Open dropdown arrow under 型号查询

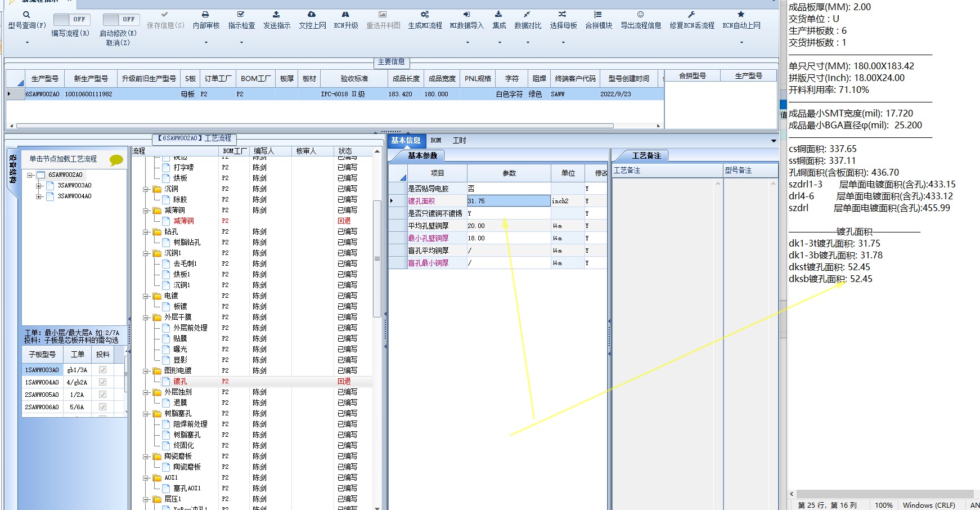click(x=26, y=43)
